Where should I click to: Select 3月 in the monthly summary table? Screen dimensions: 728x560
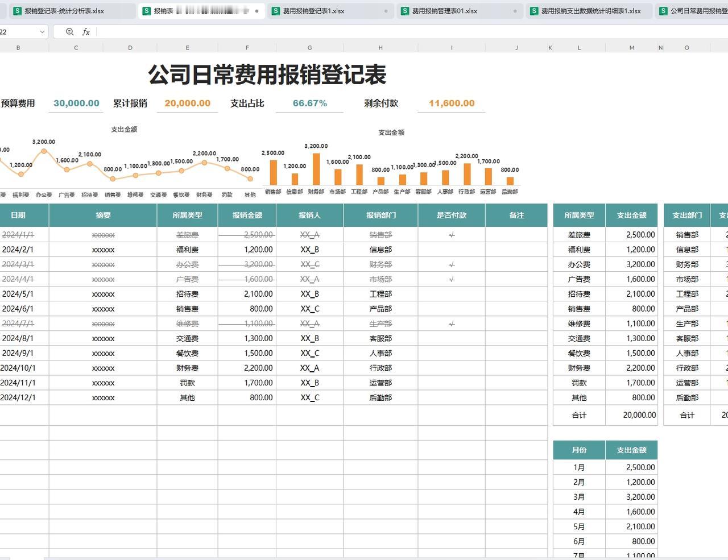[x=579, y=497]
